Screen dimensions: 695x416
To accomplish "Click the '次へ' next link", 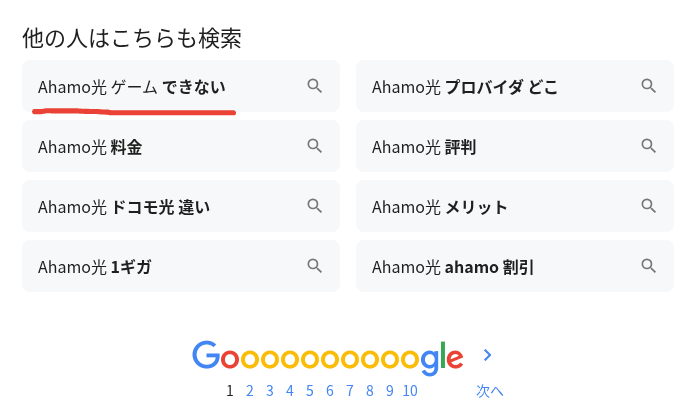I will coord(489,391).
